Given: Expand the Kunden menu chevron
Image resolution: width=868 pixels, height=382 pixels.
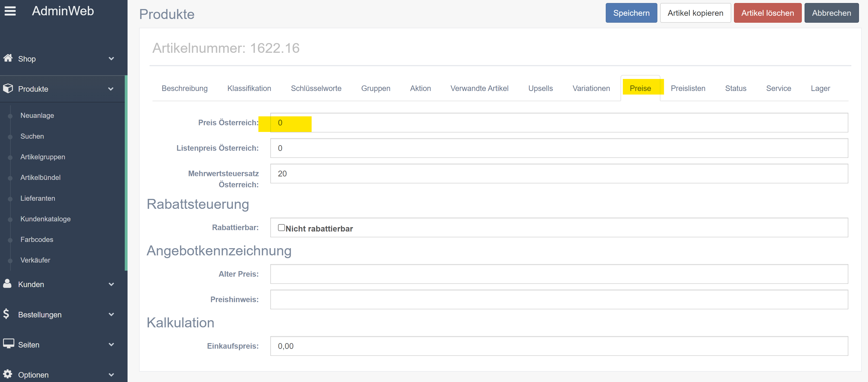Looking at the screenshot, I should pyautogui.click(x=111, y=284).
